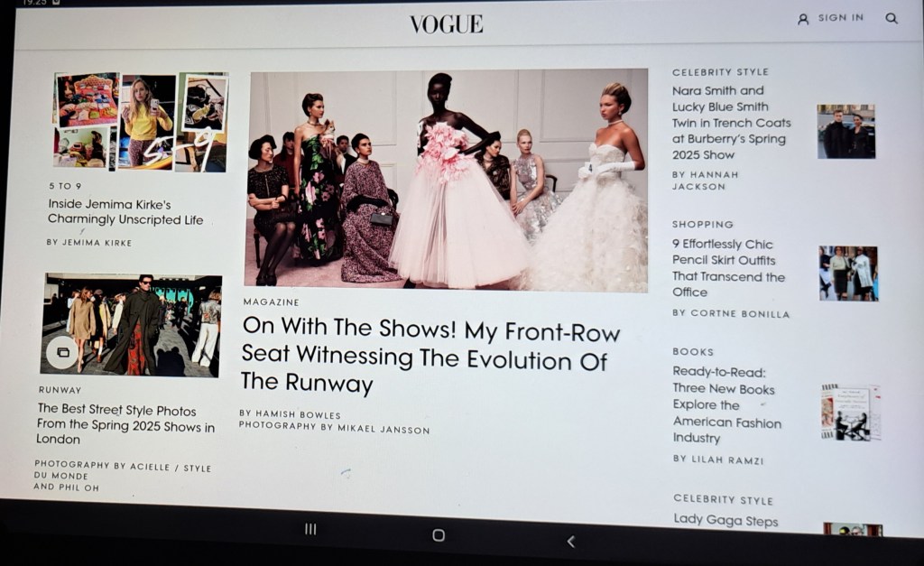The width and height of the screenshot is (924, 566).
Task: Read Nara Smith trench coats article
Action: coord(731,123)
